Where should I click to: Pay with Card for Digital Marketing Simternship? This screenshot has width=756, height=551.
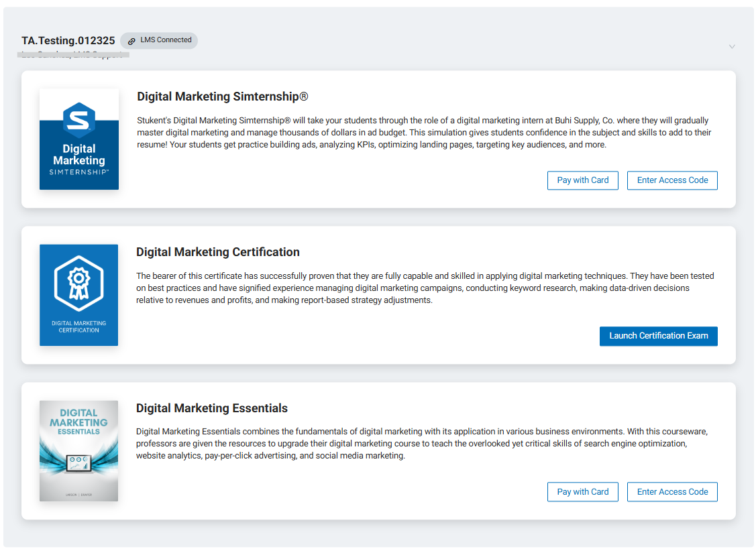coord(582,180)
